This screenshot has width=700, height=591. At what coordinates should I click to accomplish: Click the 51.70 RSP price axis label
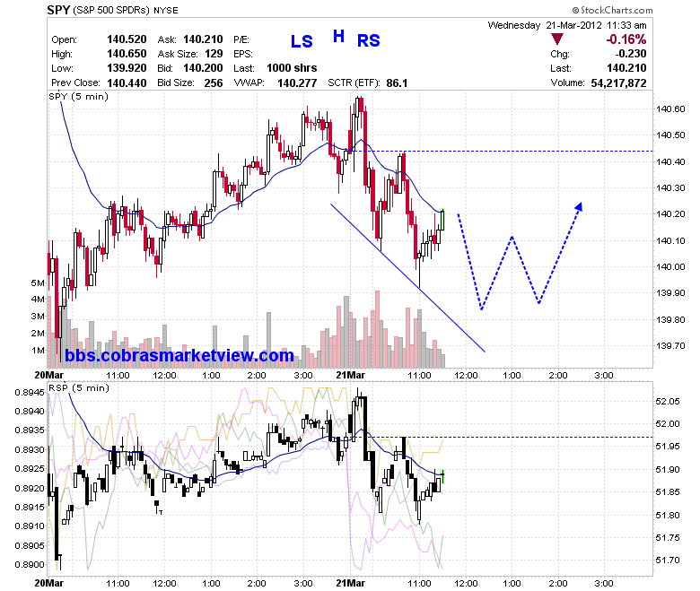(x=668, y=560)
